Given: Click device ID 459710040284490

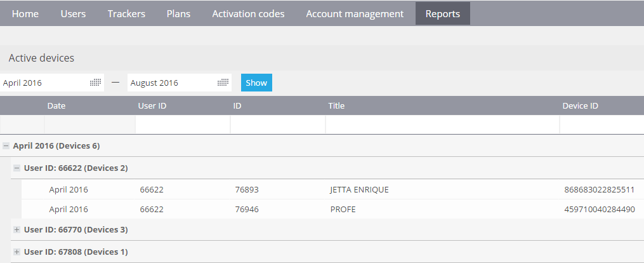Looking at the screenshot, I should [600, 209].
